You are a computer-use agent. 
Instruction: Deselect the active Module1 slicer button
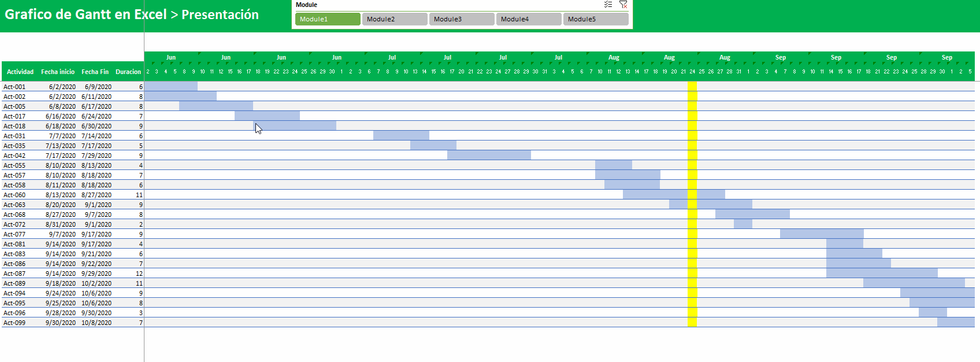tap(328, 19)
